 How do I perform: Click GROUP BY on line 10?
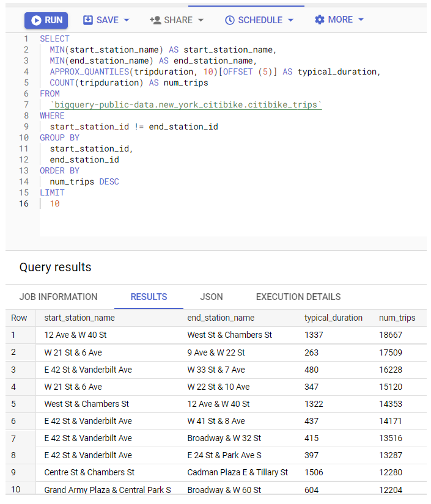click(x=59, y=137)
